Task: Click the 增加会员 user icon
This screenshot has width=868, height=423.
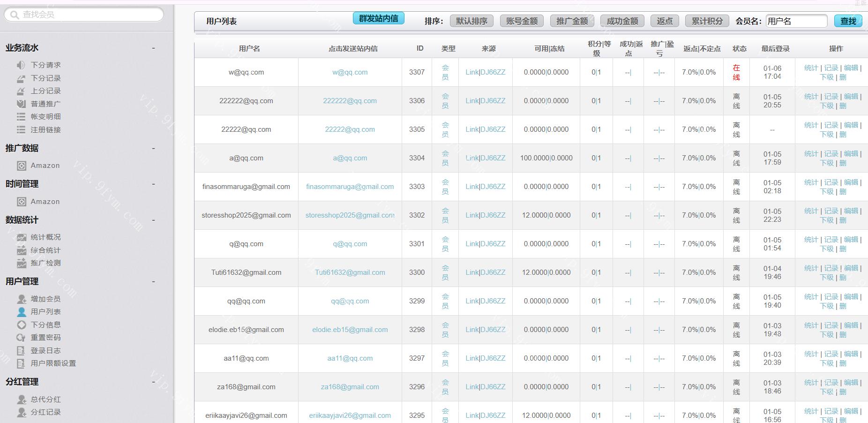Action: [21, 299]
